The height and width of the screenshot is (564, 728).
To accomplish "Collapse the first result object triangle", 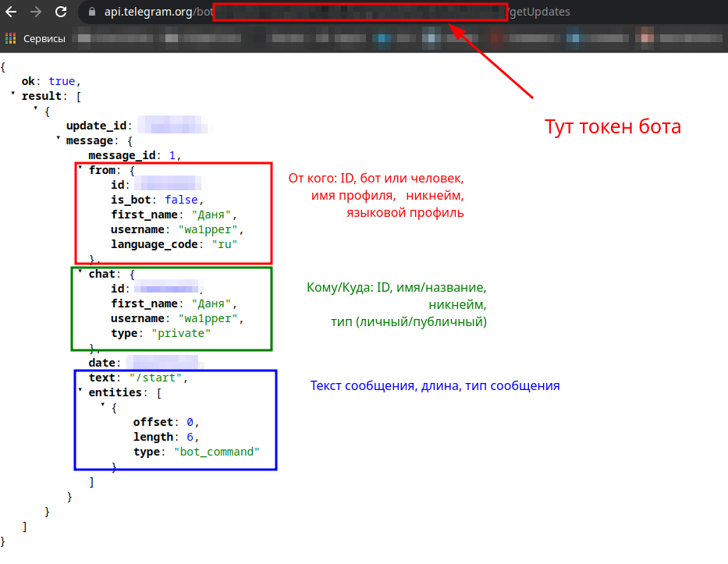I will click(x=35, y=108).
